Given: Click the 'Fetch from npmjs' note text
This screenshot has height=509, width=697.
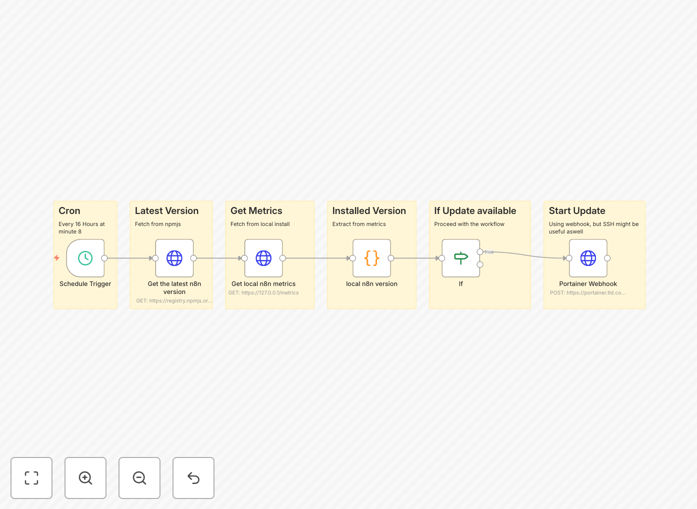Looking at the screenshot, I should coord(158,224).
